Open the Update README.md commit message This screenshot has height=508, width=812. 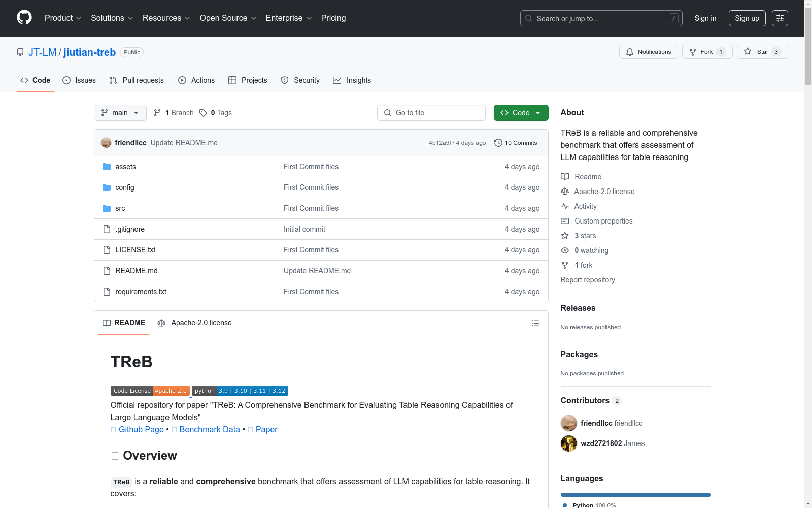pos(184,143)
